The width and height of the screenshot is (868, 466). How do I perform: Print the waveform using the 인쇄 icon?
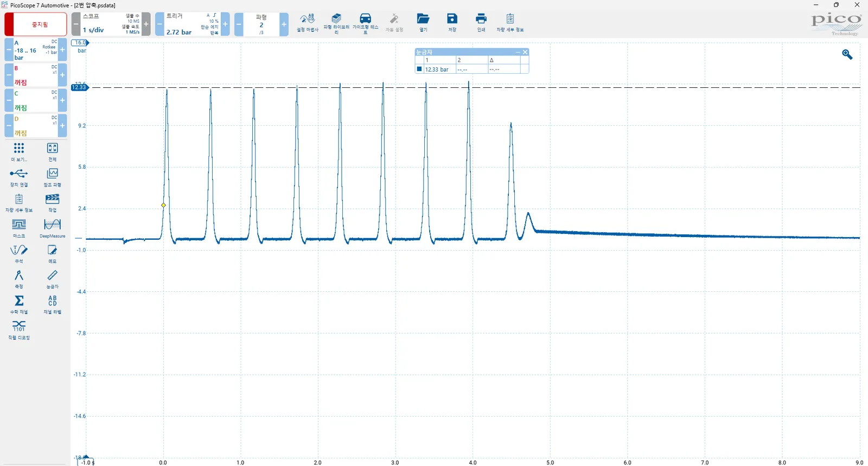pos(481,23)
